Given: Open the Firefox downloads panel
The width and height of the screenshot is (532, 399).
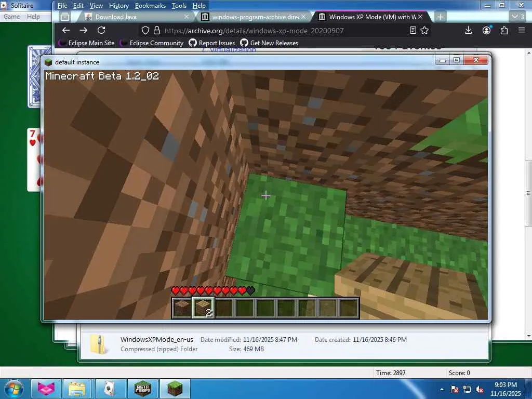Looking at the screenshot, I should click(x=468, y=31).
